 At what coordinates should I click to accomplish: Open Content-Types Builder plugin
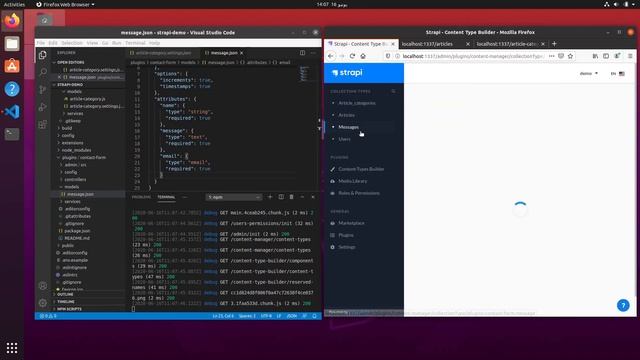[x=361, y=169]
